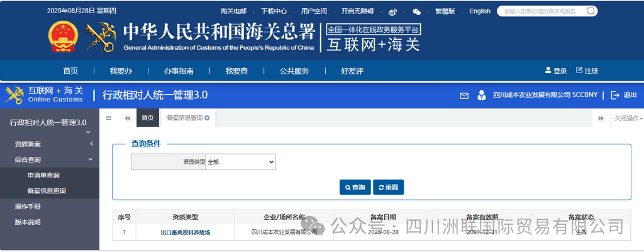Click the search magnifier icon
The height and width of the screenshot is (252, 644).
coord(591,11)
